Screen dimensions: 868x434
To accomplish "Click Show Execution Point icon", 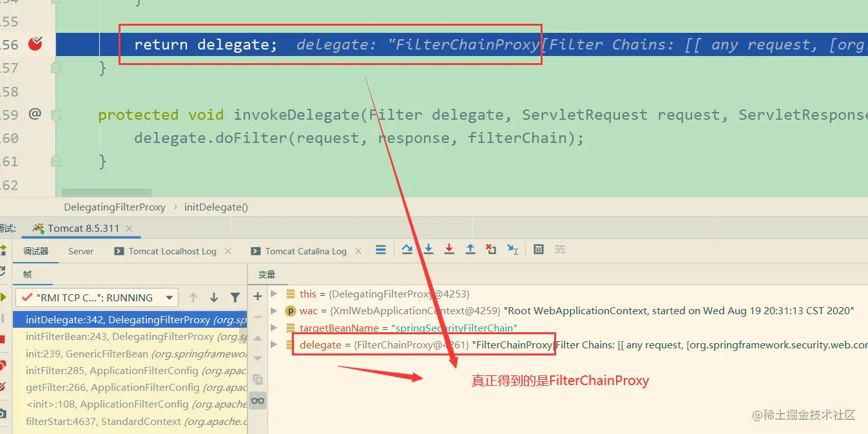I will [381, 249].
